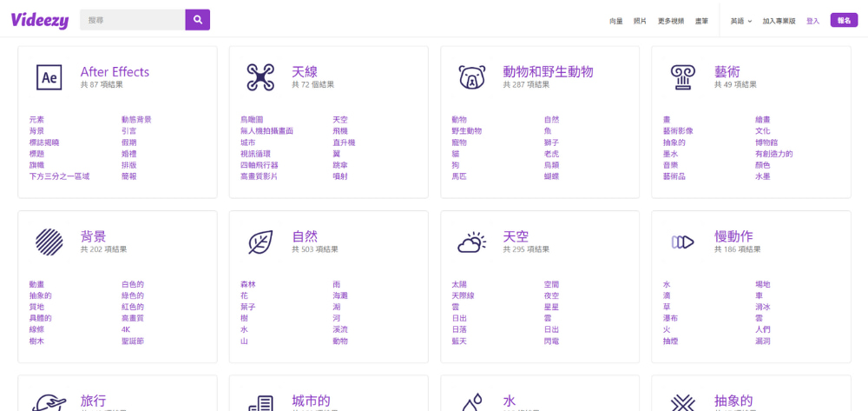Open the 旅行 category title
This screenshot has height=411, width=868.
pos(93,401)
